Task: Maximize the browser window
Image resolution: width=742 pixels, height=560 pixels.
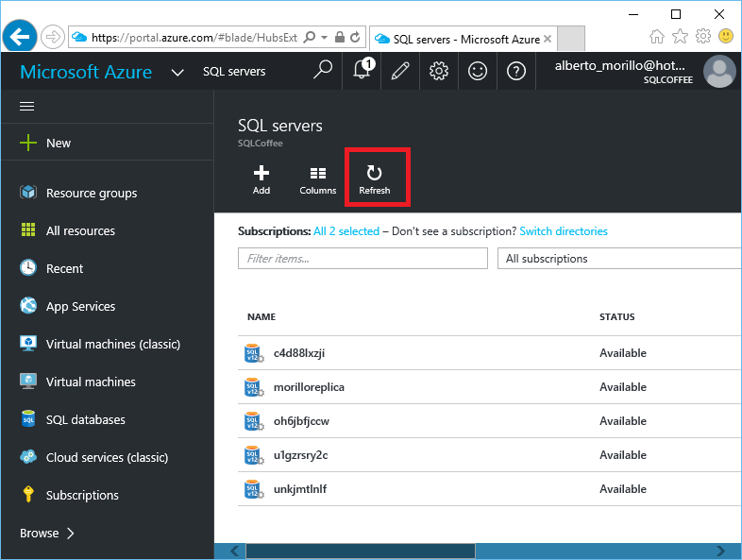Action: click(x=676, y=14)
